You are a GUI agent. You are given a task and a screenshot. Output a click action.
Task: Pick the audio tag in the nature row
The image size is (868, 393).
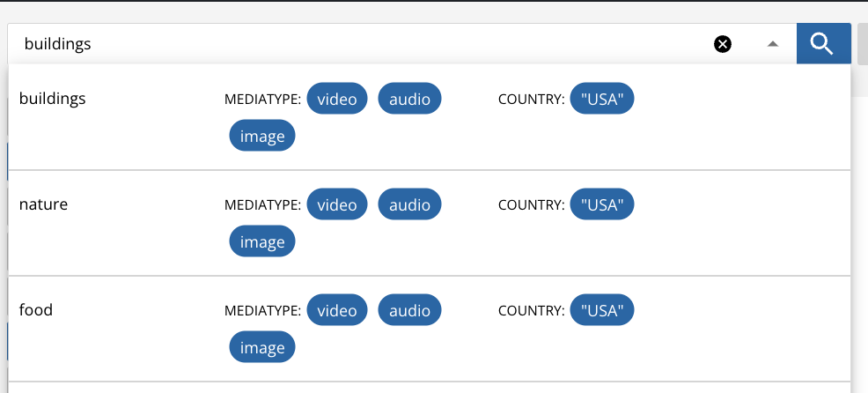coord(409,205)
